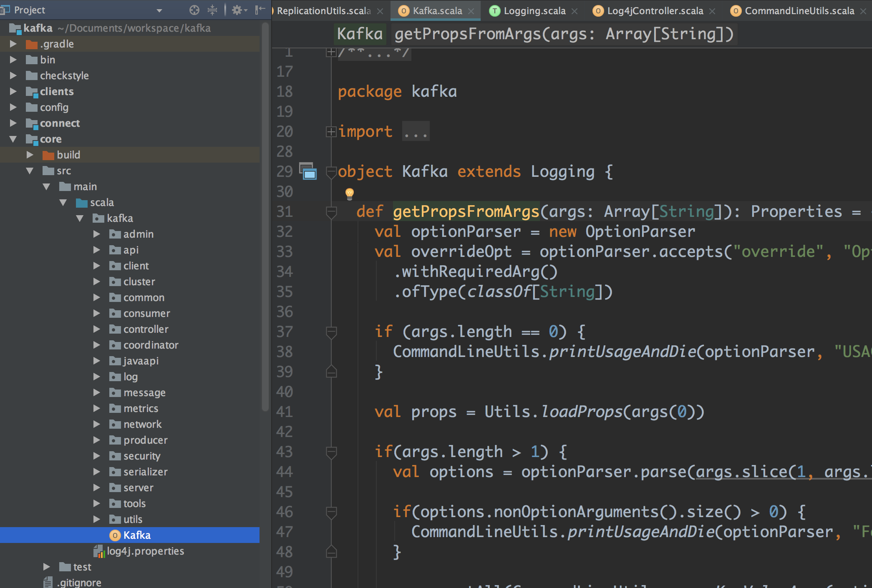872x588 pixels.
Task: Click the implicit/companion gutter icon at line 29
Action: 308,171
